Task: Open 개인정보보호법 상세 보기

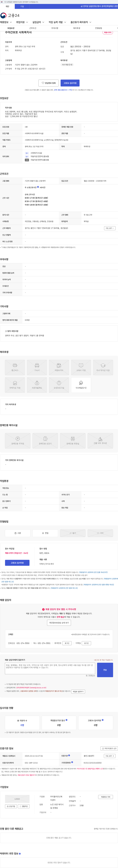Action: tap(59, 623)
